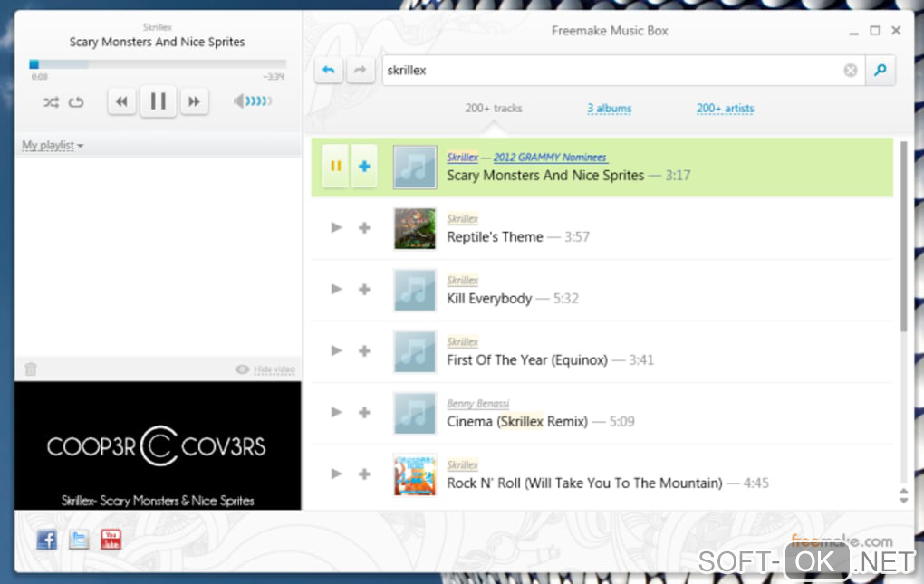Close the Freemake Music Box window
The width and height of the screenshot is (924, 584).
tap(896, 30)
